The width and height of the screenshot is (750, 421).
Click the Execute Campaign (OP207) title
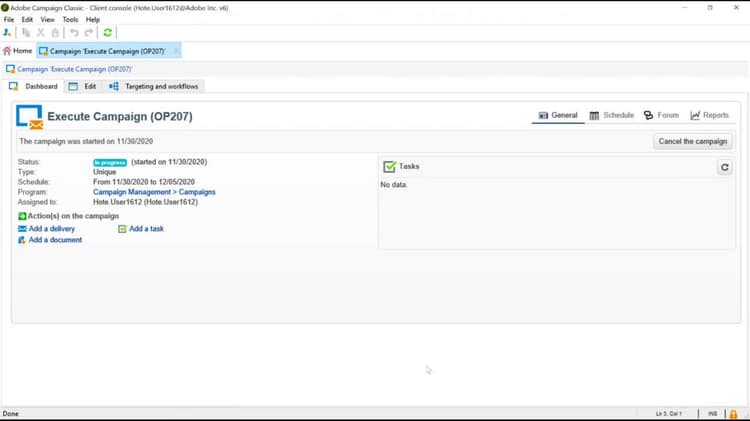[x=120, y=117]
